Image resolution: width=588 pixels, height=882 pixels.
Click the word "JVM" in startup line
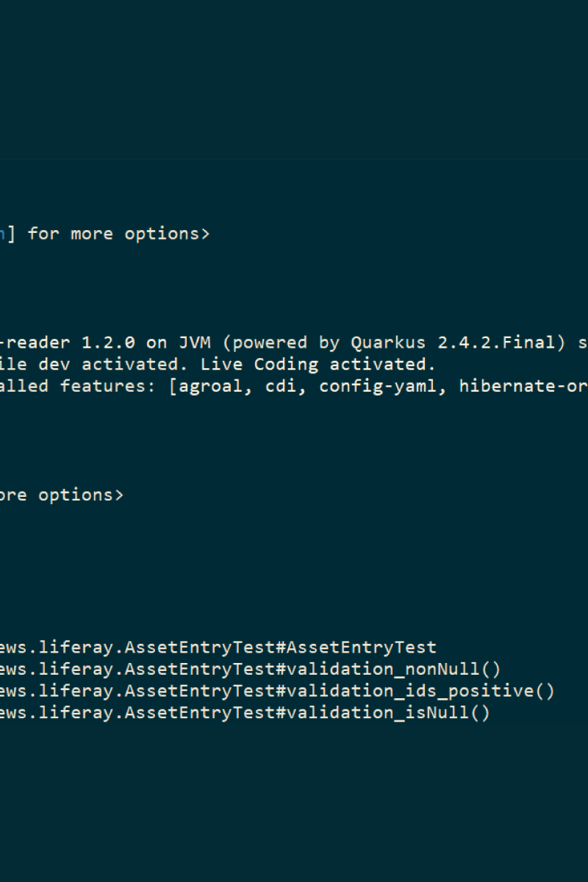pos(194,343)
